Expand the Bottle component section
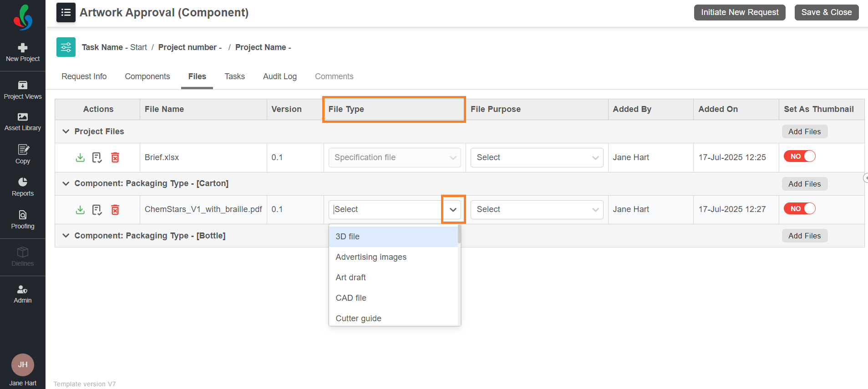Image resolution: width=868 pixels, height=389 pixels. pyautogui.click(x=66, y=236)
